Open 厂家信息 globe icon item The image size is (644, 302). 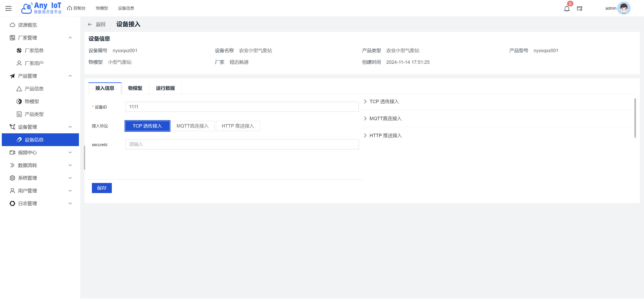(x=19, y=51)
